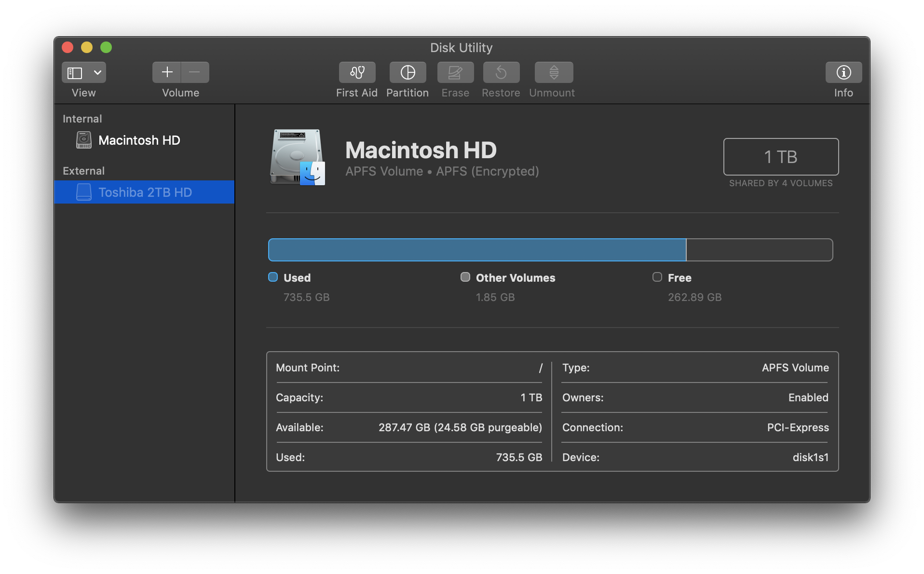Click the Available 287.47 GB value
The image size is (924, 574).
click(x=460, y=427)
